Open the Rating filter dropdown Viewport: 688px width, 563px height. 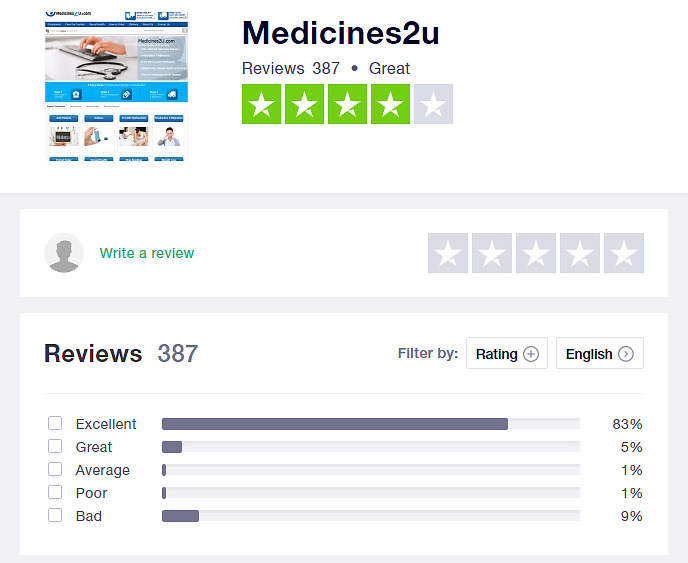[507, 353]
